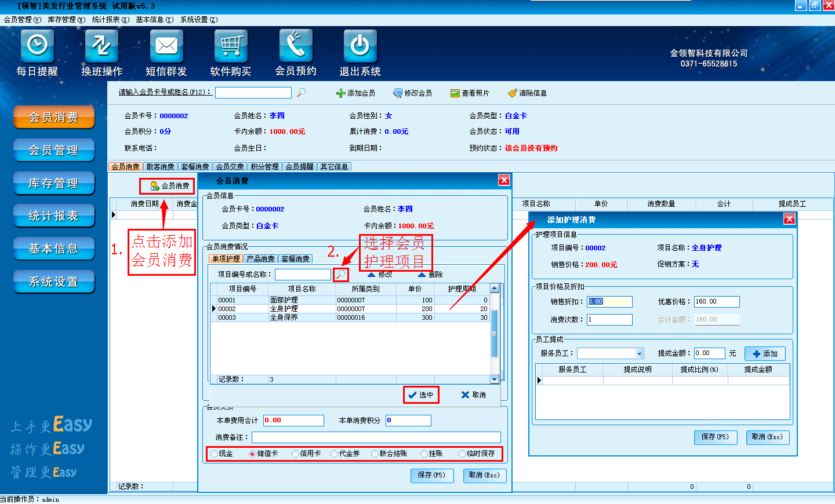835x504 pixels.
Task: Switch to the 产品消费 tab
Action: pos(260,259)
